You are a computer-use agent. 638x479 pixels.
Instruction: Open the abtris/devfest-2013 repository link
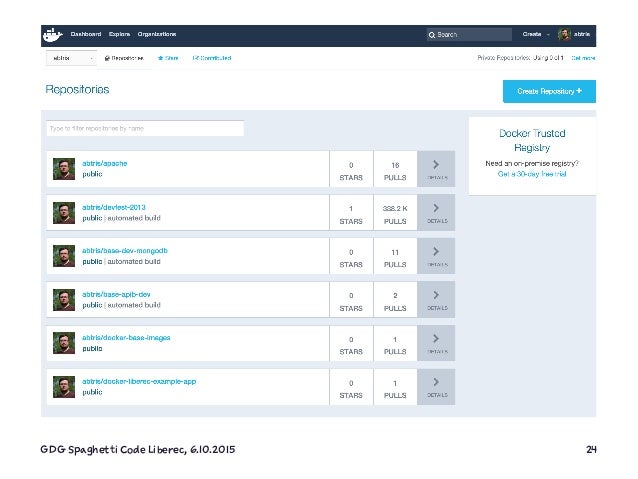click(x=114, y=207)
